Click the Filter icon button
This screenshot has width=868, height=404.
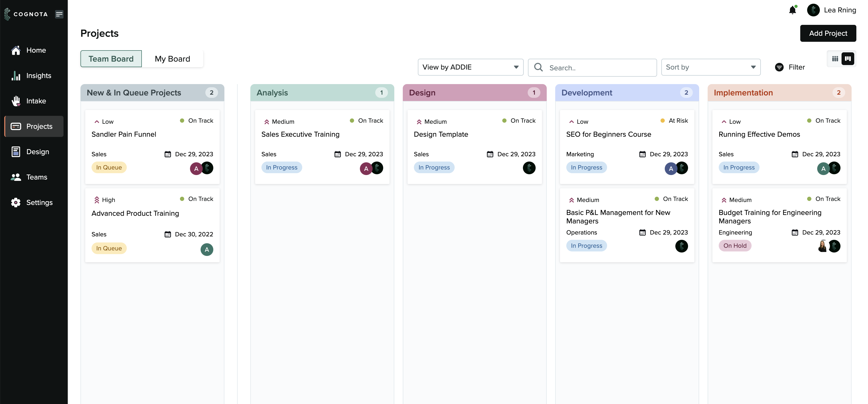coord(779,67)
